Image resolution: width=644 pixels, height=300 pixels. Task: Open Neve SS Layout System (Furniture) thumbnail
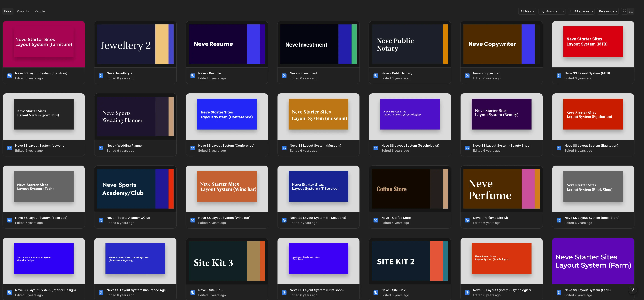coord(44,44)
